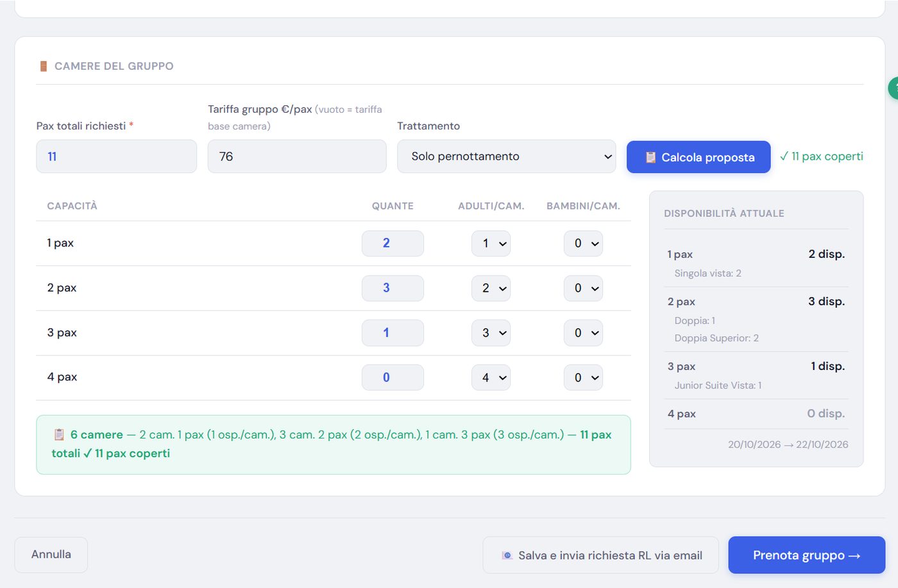Click the '1 disp.' value for 3 pax

tap(827, 366)
